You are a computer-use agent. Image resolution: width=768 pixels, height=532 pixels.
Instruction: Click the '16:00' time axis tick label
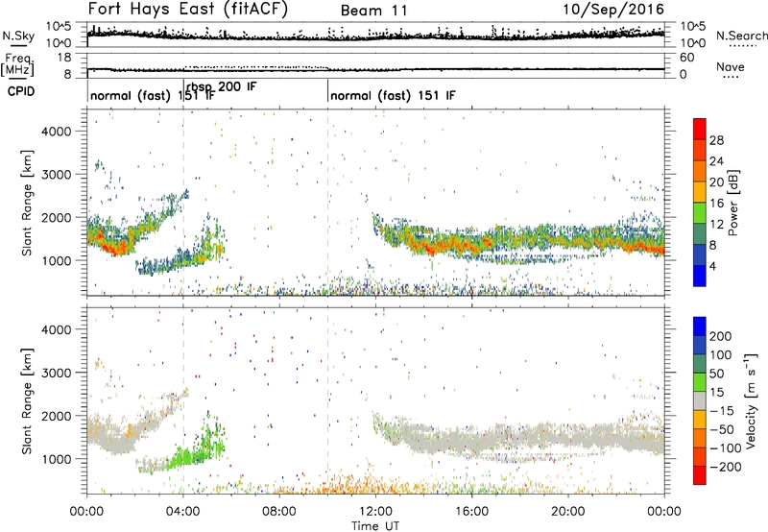click(x=471, y=512)
